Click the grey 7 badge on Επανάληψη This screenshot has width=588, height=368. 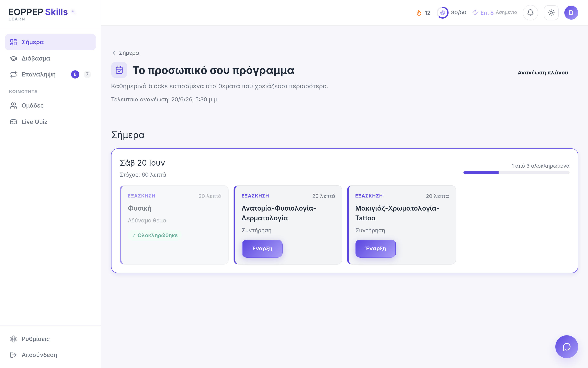(87, 74)
